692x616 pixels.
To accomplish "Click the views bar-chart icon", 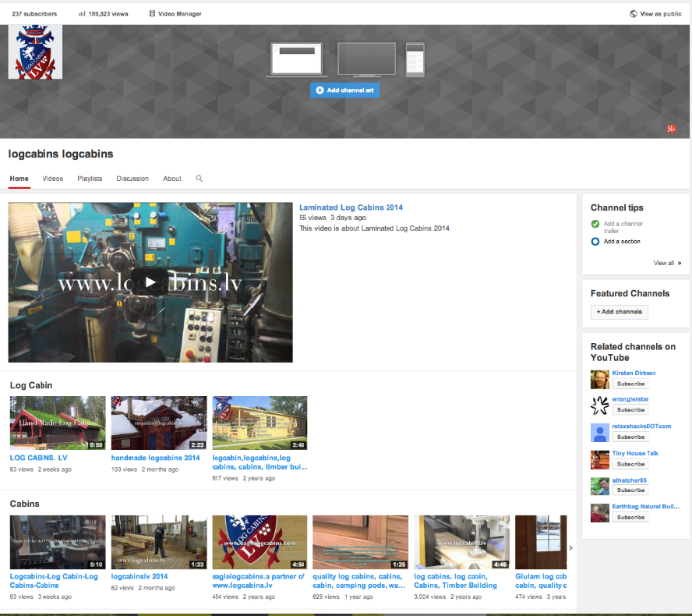I will click(82, 14).
